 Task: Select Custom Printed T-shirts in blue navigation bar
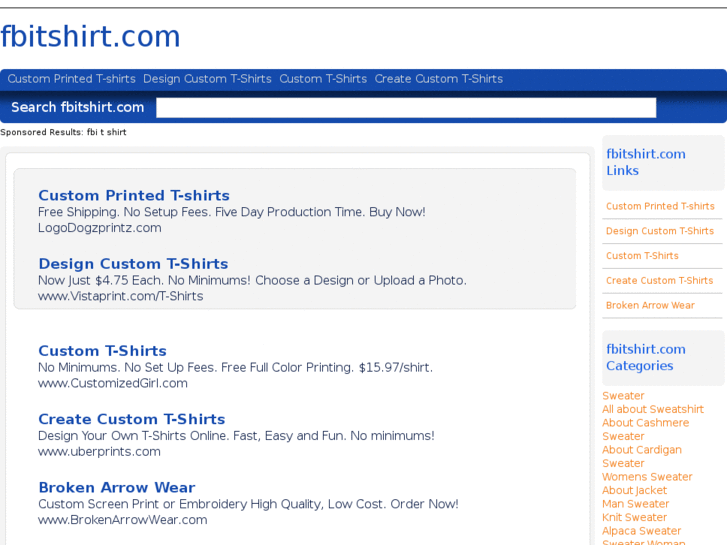(x=71, y=79)
